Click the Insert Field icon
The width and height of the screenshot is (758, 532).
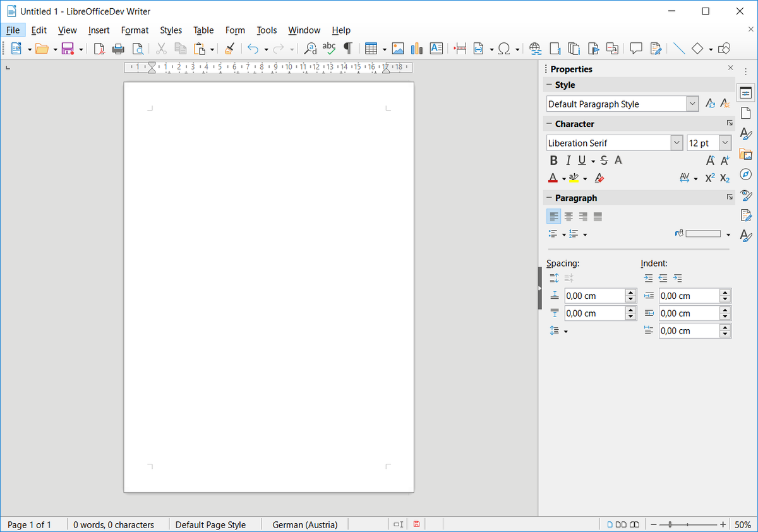(x=479, y=49)
